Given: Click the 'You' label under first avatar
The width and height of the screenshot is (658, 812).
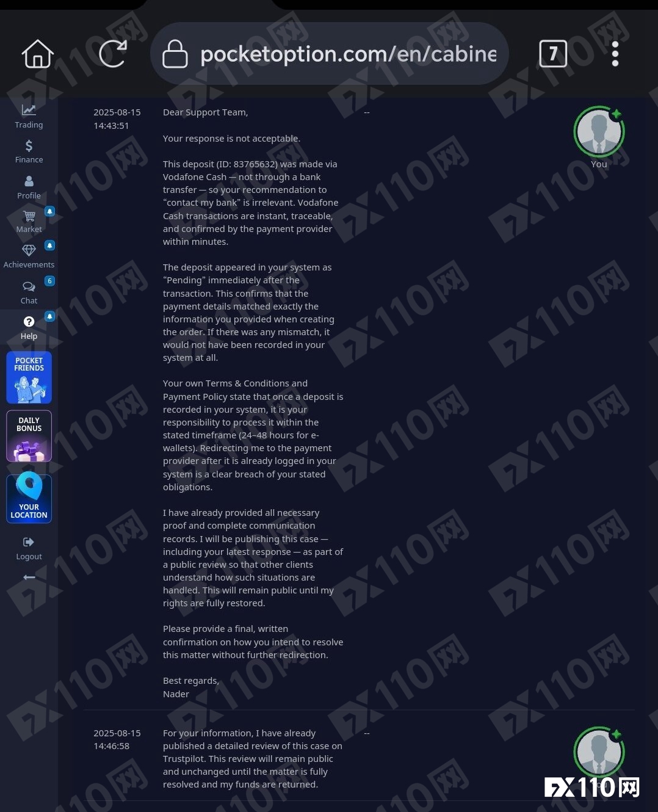Looking at the screenshot, I should tap(599, 164).
